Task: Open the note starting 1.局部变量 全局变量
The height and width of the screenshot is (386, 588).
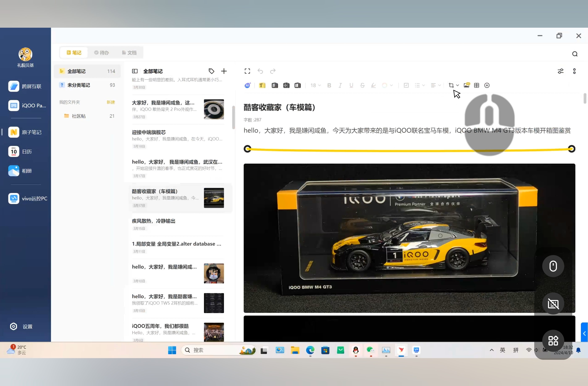Action: click(x=178, y=247)
